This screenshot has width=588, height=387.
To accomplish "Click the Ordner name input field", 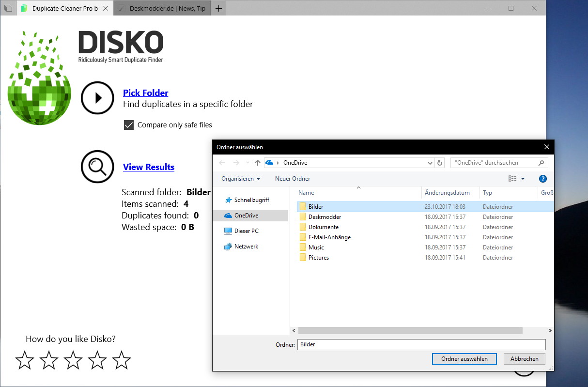I will coord(421,344).
